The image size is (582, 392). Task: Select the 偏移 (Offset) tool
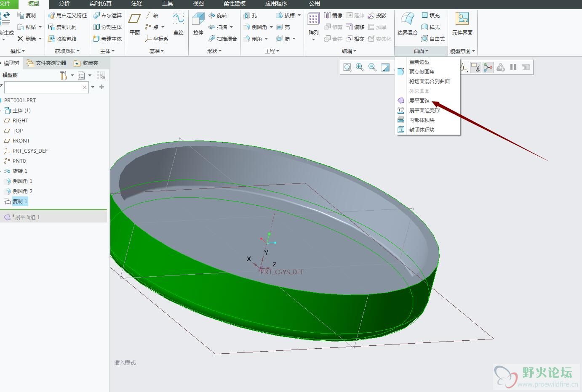pos(355,27)
